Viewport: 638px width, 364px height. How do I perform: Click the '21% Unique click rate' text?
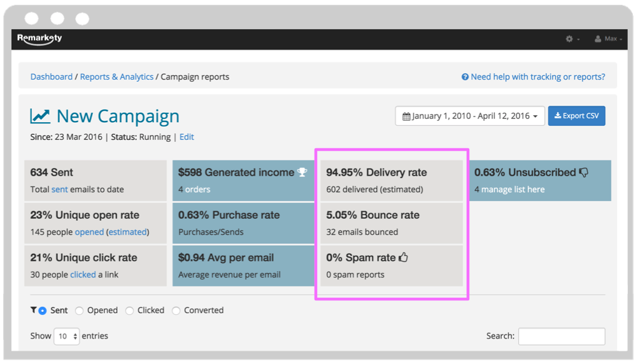(x=83, y=258)
